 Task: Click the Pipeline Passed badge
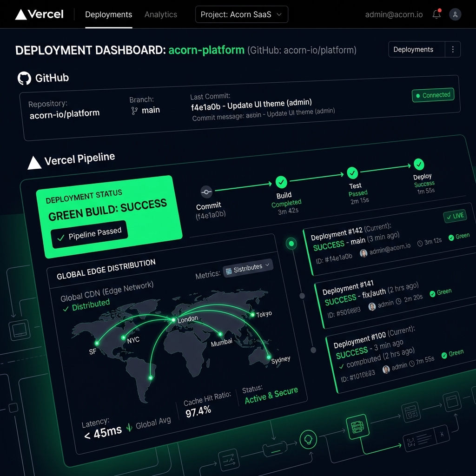[x=90, y=234]
